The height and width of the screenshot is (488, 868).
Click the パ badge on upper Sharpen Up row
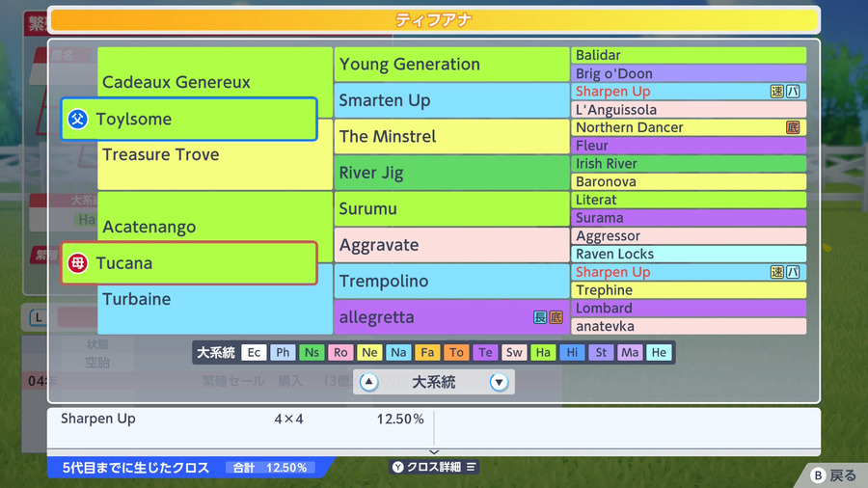[793, 92]
